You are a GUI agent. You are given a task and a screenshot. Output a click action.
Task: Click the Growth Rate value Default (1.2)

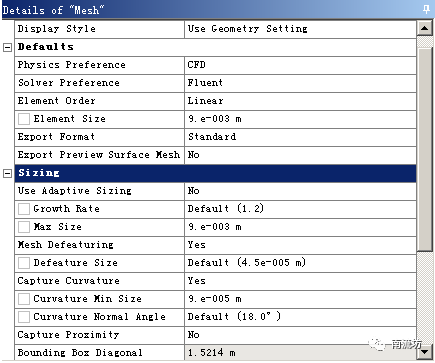(x=300, y=209)
